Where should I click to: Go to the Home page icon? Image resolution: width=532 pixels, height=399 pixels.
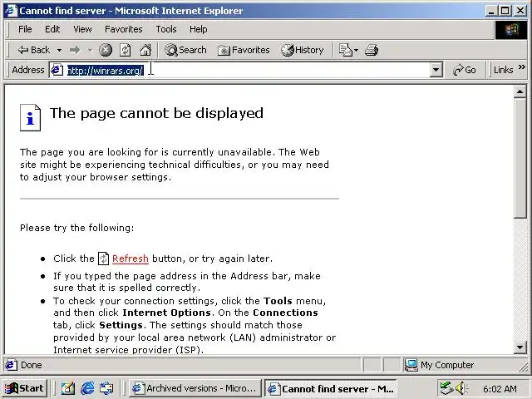tap(145, 50)
